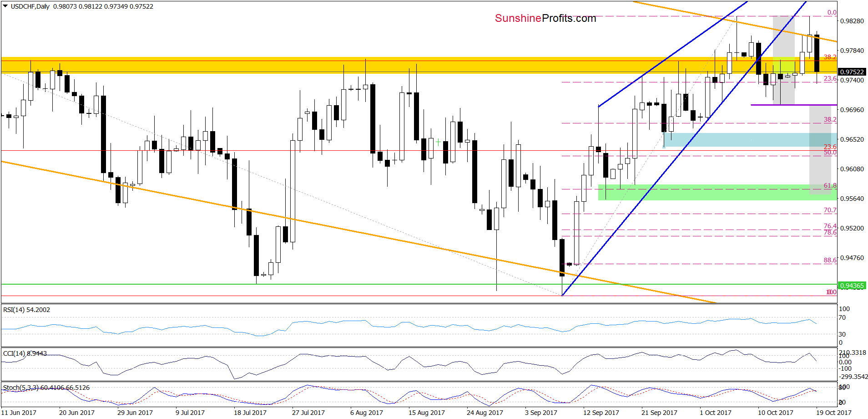Click the chart menu triangle beside USDCHF,Daily
The image size is (868, 419).
pyautogui.click(x=5, y=6)
